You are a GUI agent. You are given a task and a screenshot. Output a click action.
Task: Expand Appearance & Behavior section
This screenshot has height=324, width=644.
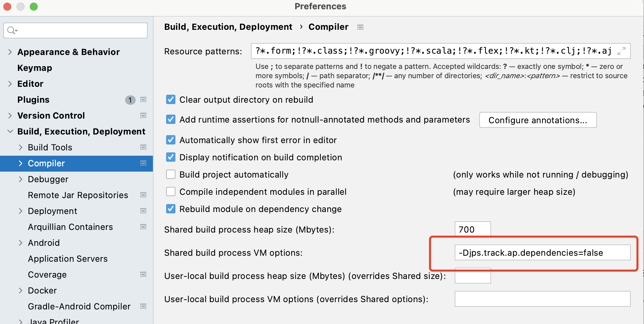coord(10,52)
